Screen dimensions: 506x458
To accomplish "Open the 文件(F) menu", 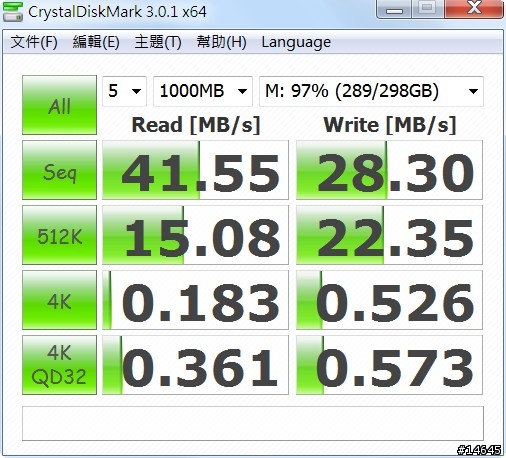I will click(34, 42).
